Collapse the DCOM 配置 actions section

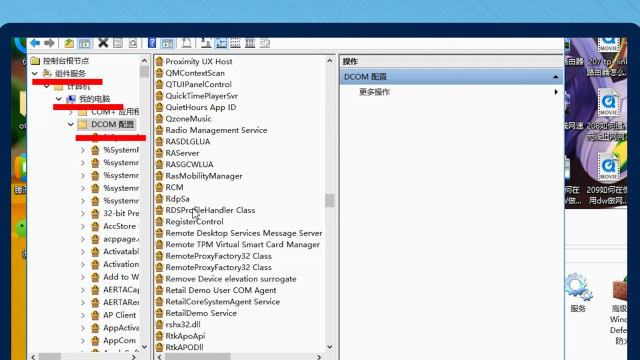(556, 77)
